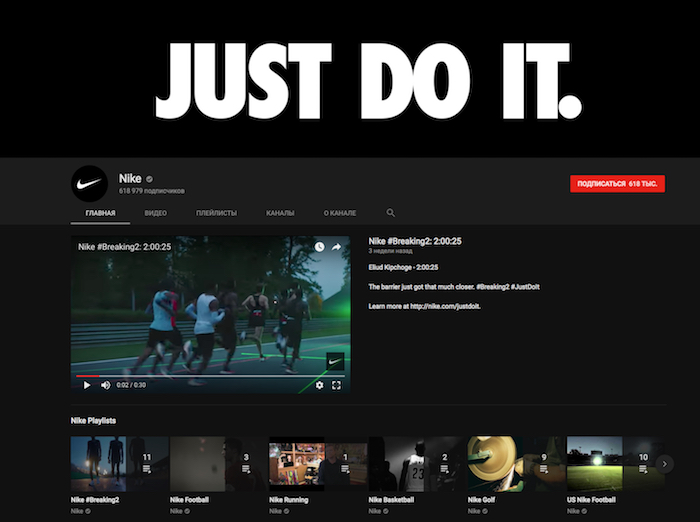Open the Nike #Breaking2 playlist thumbnail

pyautogui.click(x=120, y=464)
